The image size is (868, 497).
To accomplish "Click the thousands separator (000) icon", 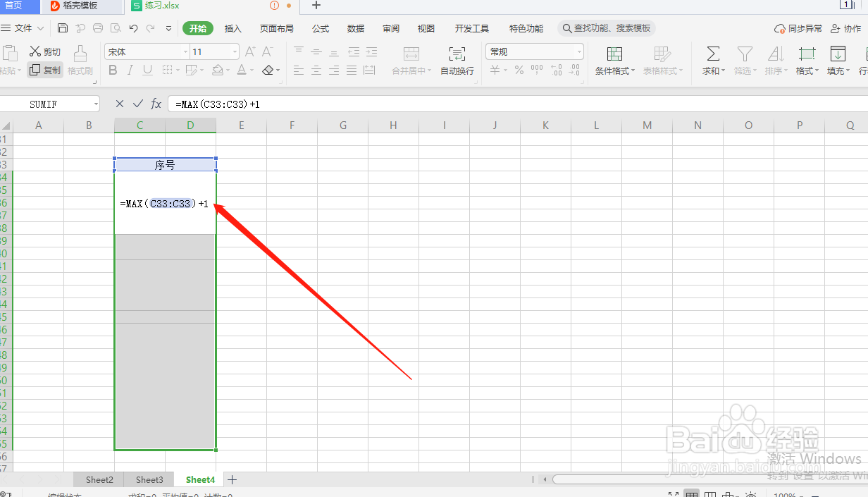I will pyautogui.click(x=537, y=70).
